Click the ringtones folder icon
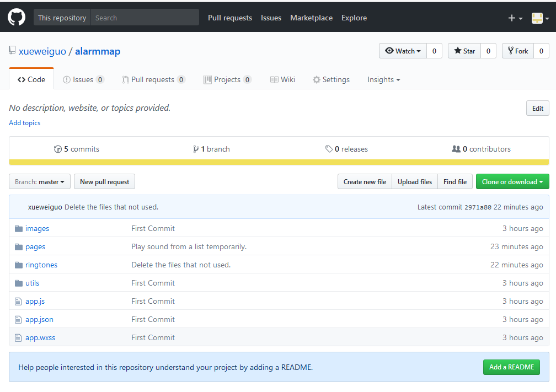The height and width of the screenshot is (392, 556). pyautogui.click(x=19, y=265)
